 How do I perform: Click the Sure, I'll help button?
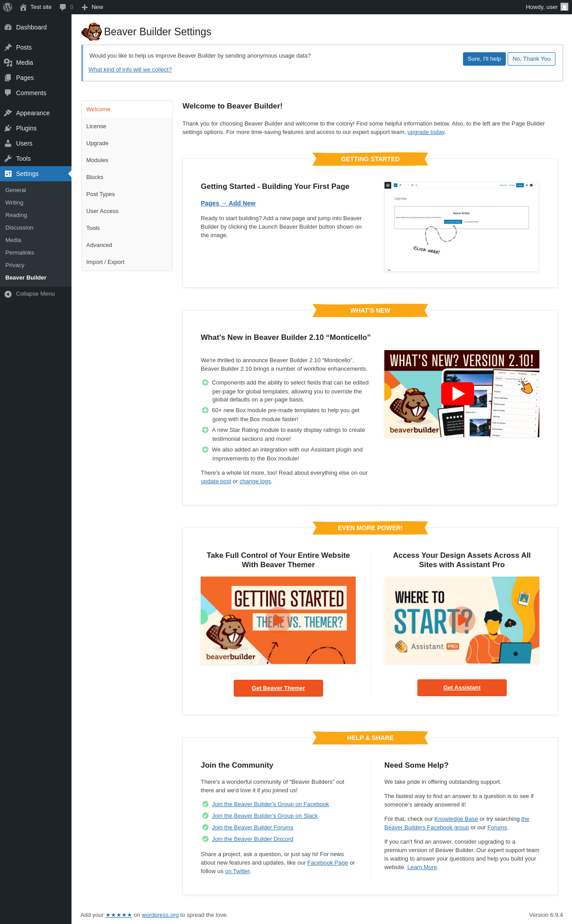[x=484, y=59]
